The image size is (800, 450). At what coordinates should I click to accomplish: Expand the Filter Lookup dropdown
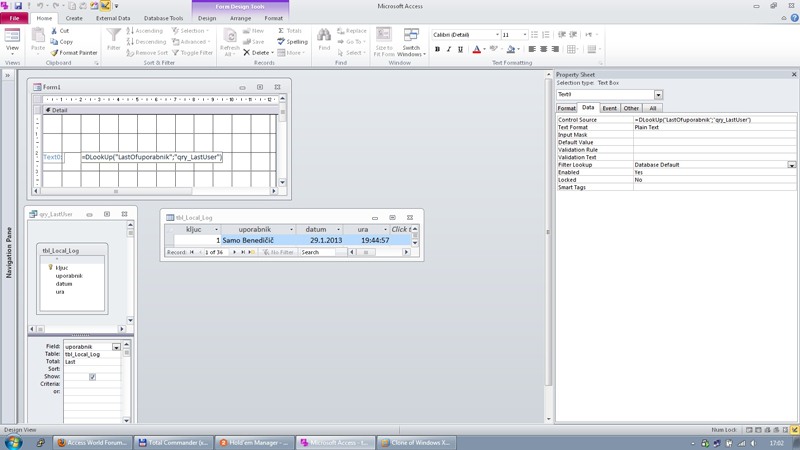791,165
